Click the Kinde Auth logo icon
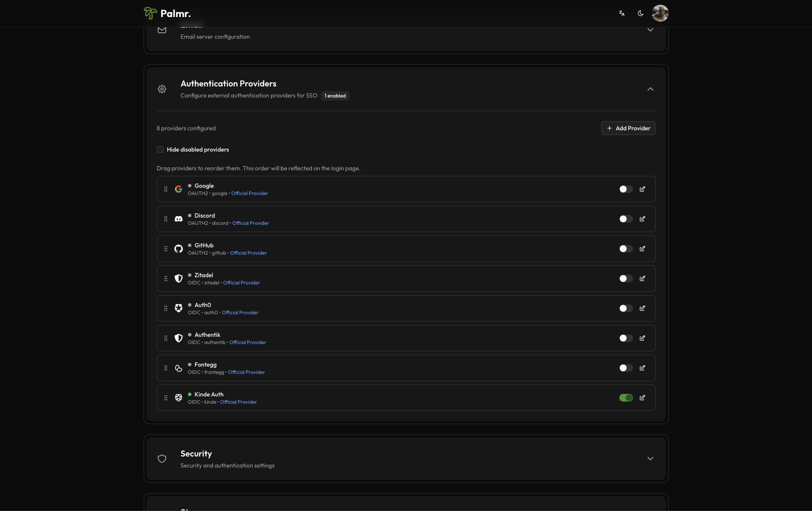Screen dimensions: 812x511 tap(179, 398)
